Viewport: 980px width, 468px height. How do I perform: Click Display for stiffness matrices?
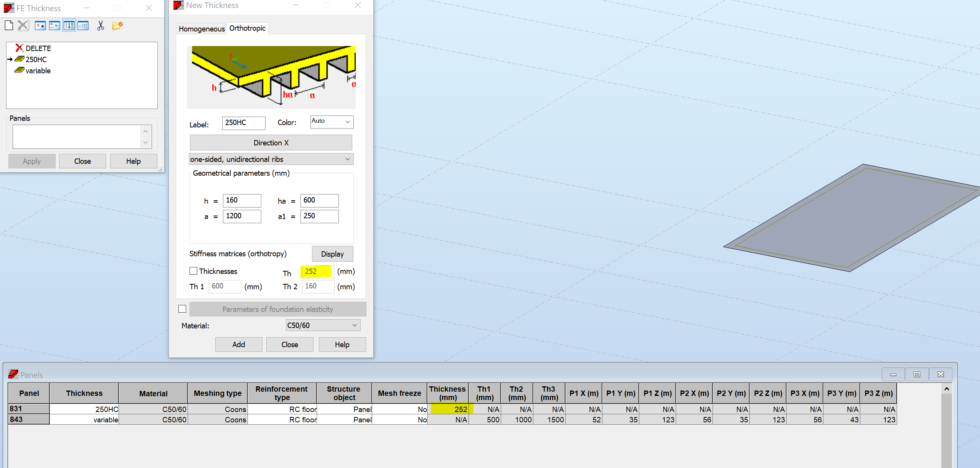click(332, 254)
